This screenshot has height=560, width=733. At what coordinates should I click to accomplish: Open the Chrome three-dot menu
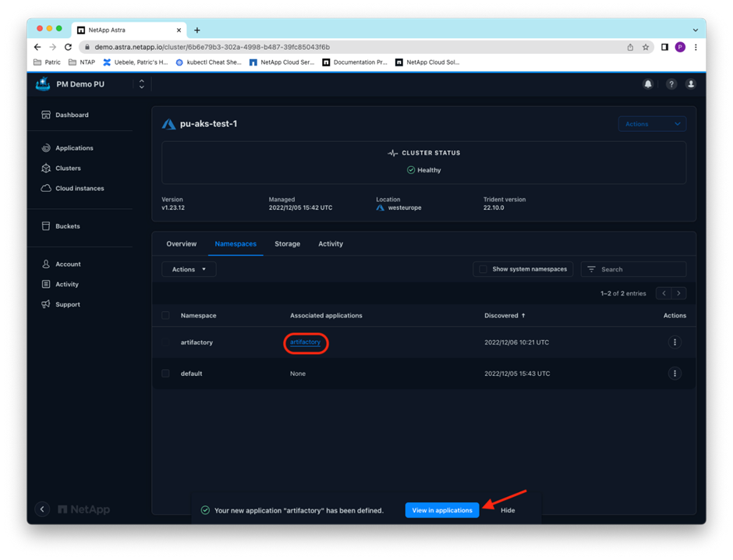(x=696, y=48)
